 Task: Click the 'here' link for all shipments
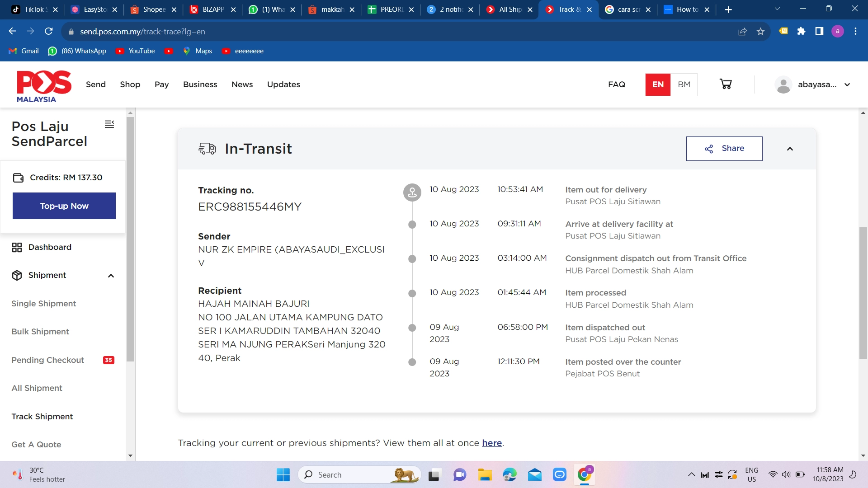click(x=492, y=443)
